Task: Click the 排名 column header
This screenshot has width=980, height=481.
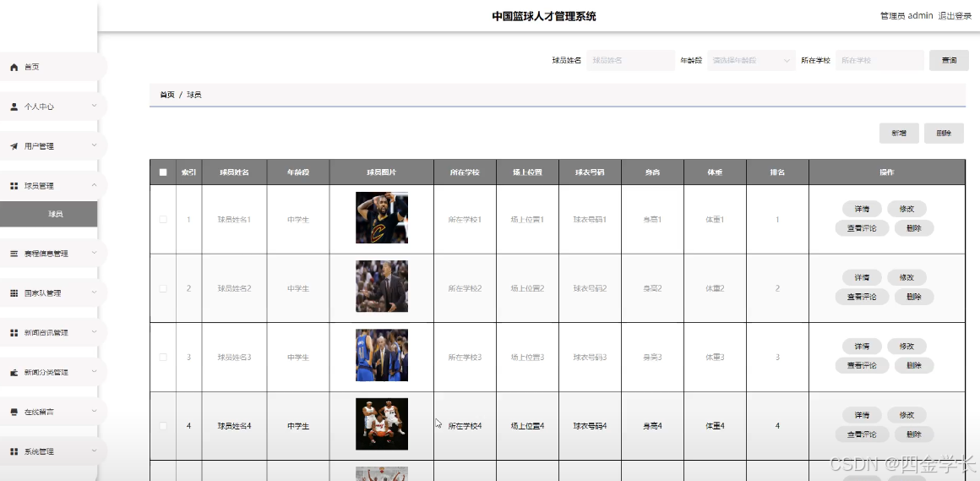Action: click(x=777, y=172)
